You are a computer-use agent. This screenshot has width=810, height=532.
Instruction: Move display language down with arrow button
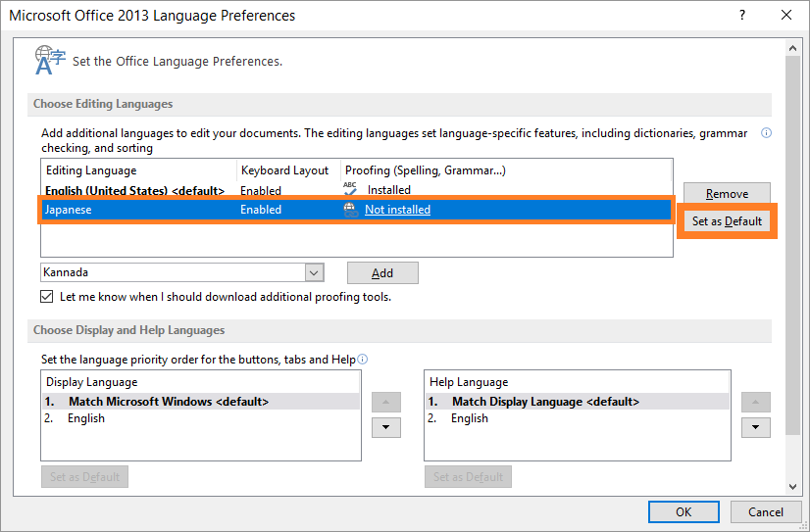click(386, 427)
